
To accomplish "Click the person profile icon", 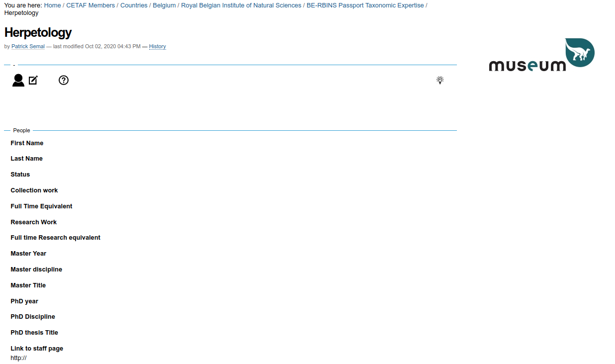I will (18, 80).
